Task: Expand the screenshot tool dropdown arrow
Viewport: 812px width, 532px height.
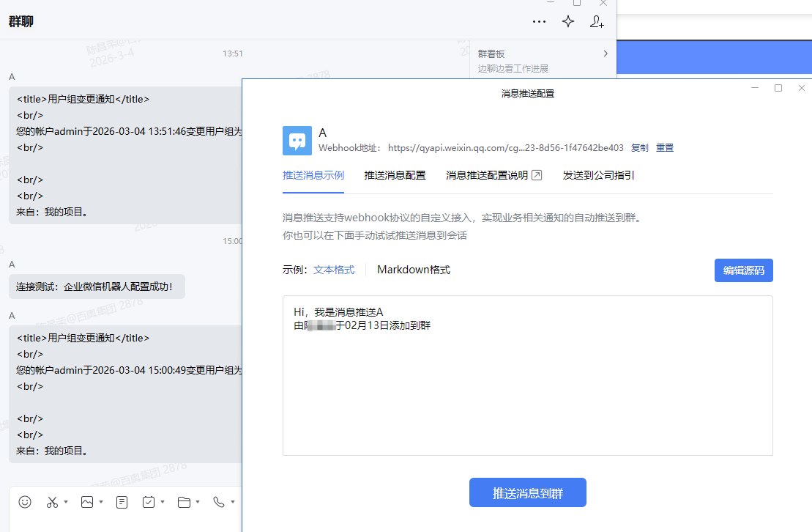Action: 66,503
